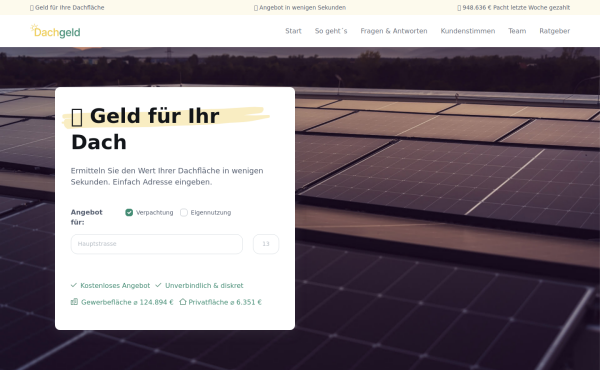Focus the house number field
Viewport: 600px width, 375px height.
[266, 244]
